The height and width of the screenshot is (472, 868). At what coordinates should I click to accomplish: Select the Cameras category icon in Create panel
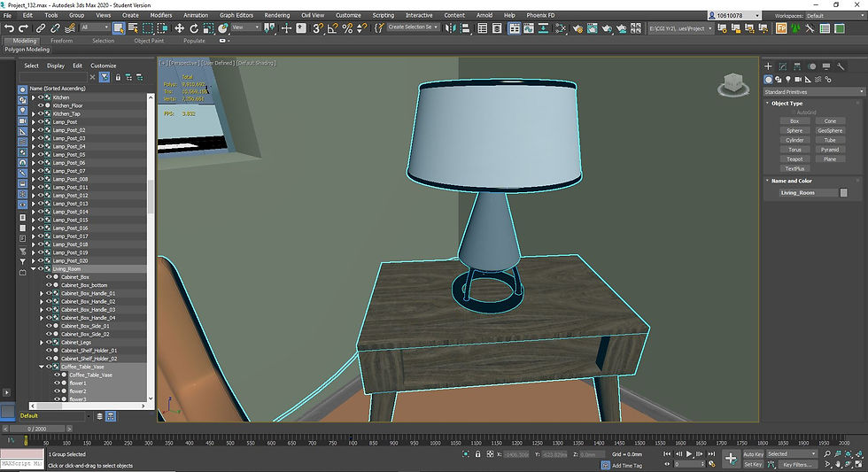pos(798,79)
